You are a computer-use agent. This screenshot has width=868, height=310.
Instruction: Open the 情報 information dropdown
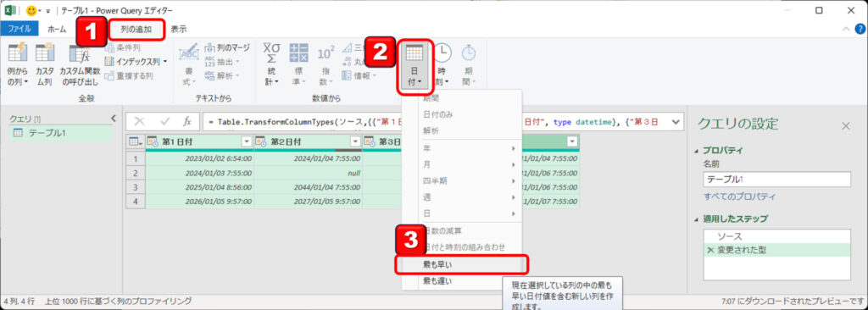(x=359, y=75)
